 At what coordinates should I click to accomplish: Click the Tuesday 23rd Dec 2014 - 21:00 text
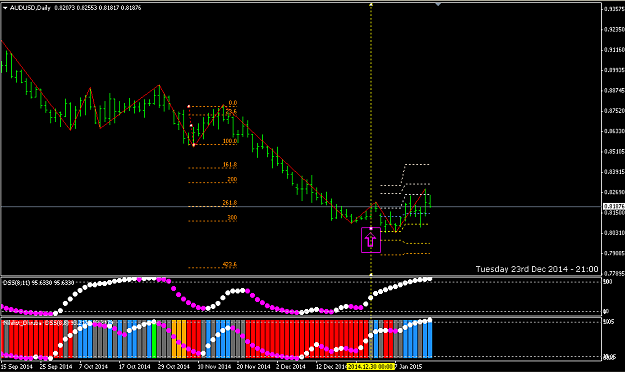click(537, 269)
